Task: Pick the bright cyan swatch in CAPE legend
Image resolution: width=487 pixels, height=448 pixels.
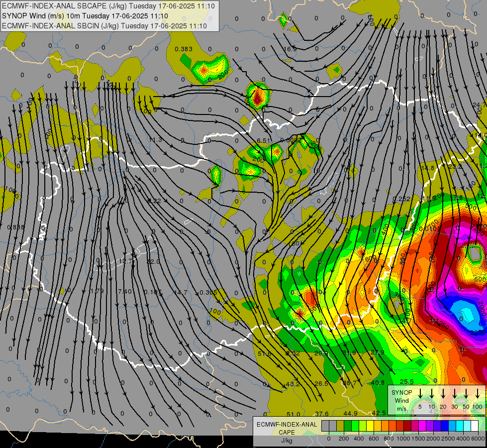Action: pyautogui.click(x=460, y=426)
